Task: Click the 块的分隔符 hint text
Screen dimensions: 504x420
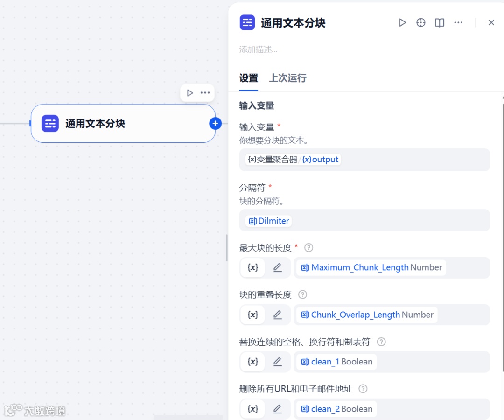Action: point(261,201)
